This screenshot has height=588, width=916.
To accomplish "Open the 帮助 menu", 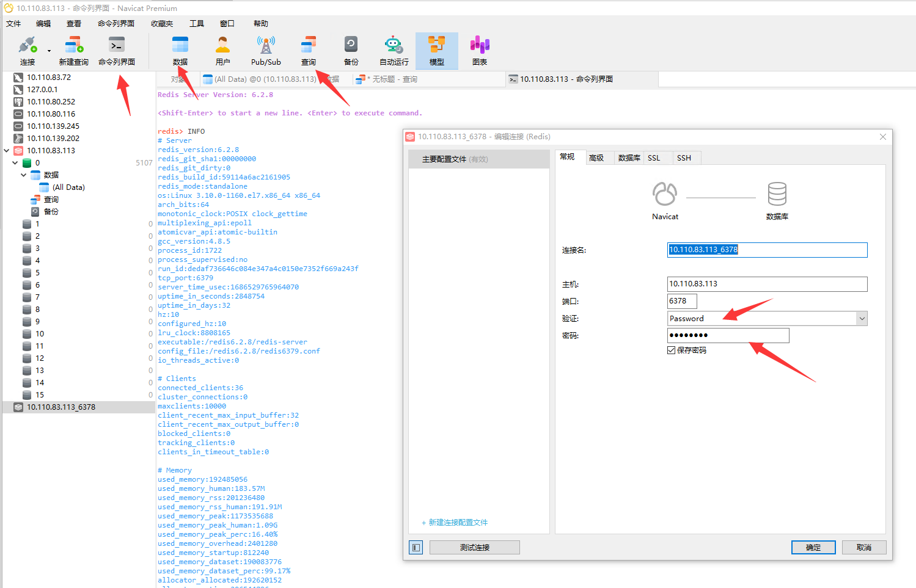I will coord(261,23).
